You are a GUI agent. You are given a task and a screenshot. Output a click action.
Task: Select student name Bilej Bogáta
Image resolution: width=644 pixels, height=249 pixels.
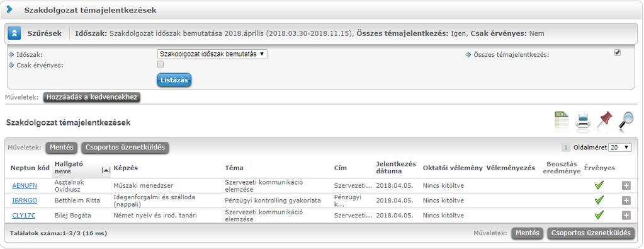[72, 215]
